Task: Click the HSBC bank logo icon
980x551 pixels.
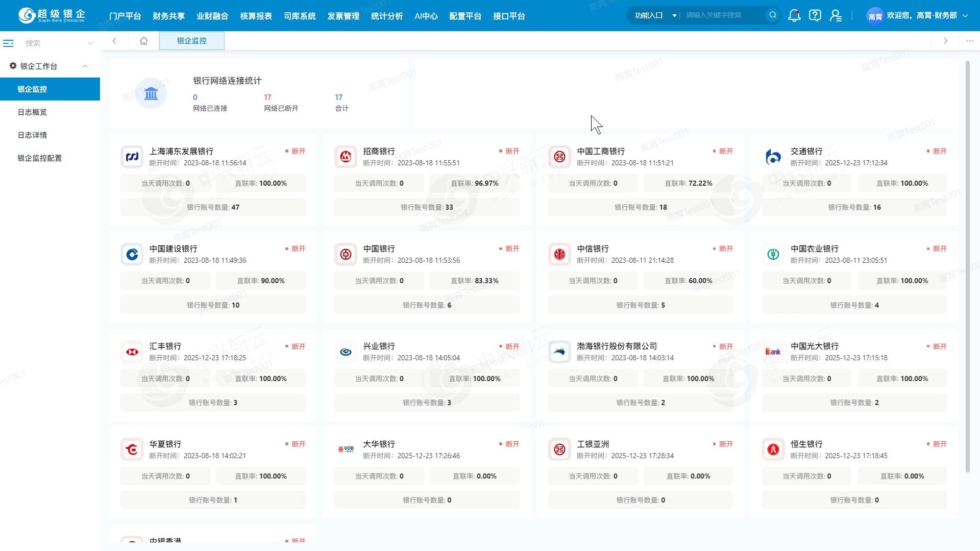Action: coord(132,352)
